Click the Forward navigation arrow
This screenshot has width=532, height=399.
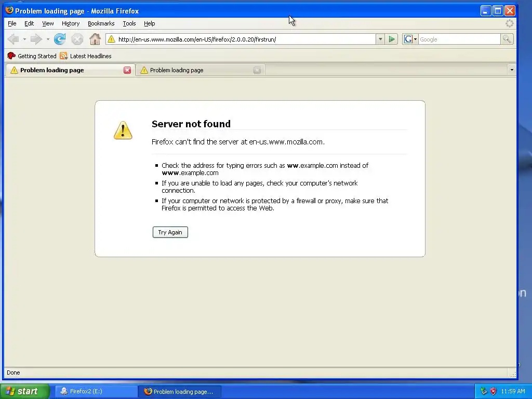click(x=36, y=39)
